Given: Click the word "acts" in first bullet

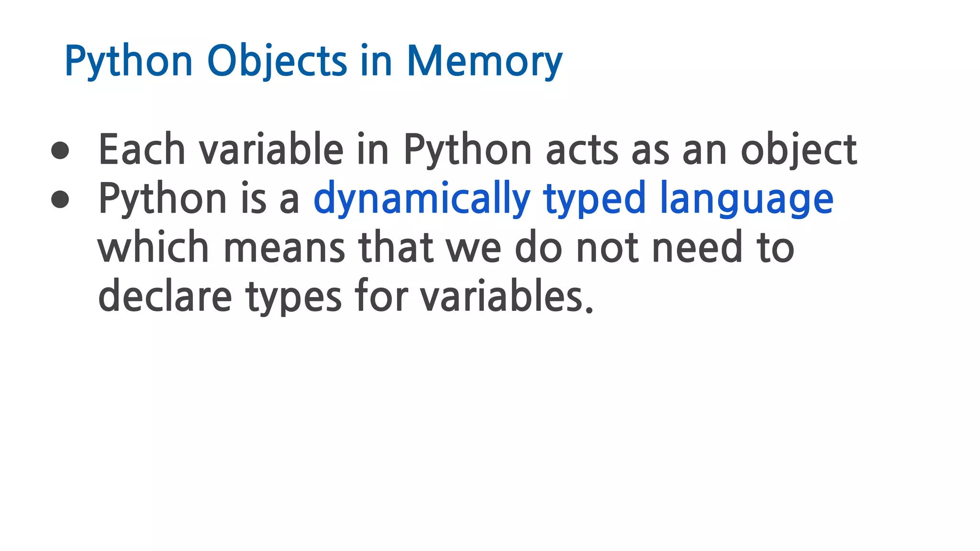Looking at the screenshot, I should 581,150.
